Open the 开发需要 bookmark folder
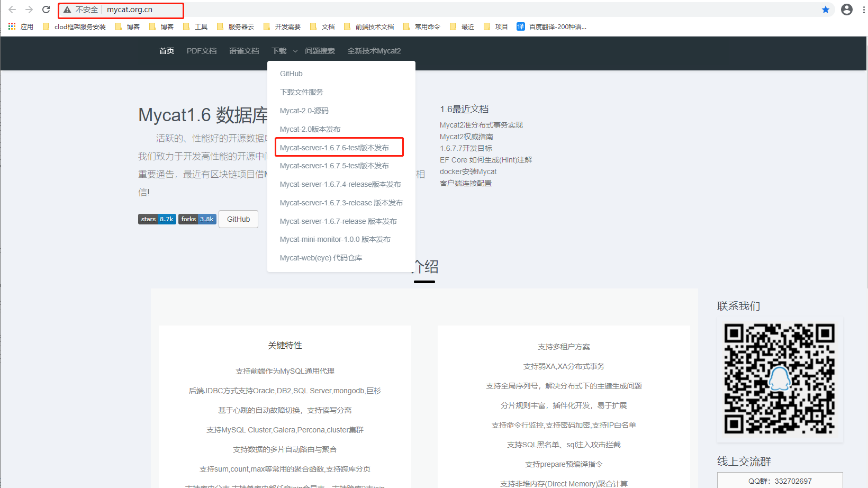The width and height of the screenshot is (868, 488). point(282,26)
